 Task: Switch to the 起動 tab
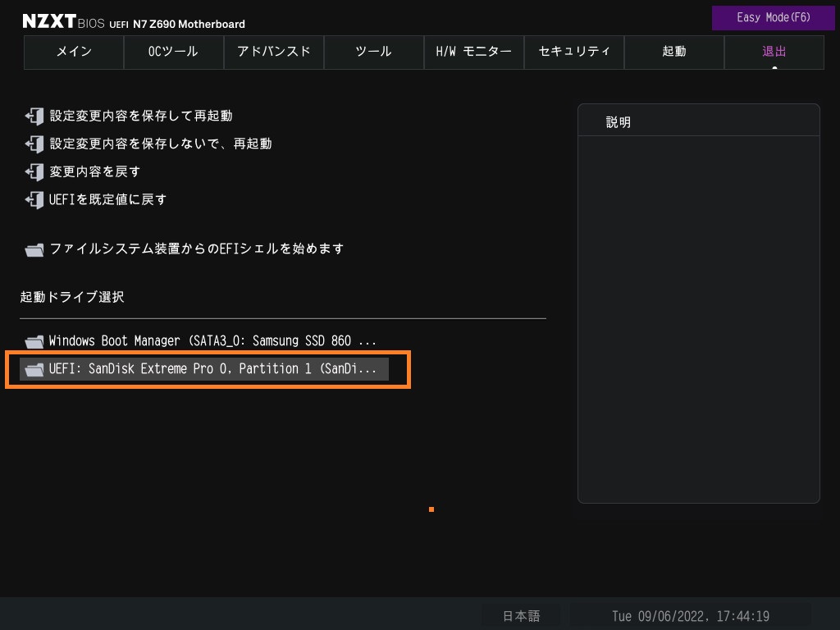pos(674,52)
